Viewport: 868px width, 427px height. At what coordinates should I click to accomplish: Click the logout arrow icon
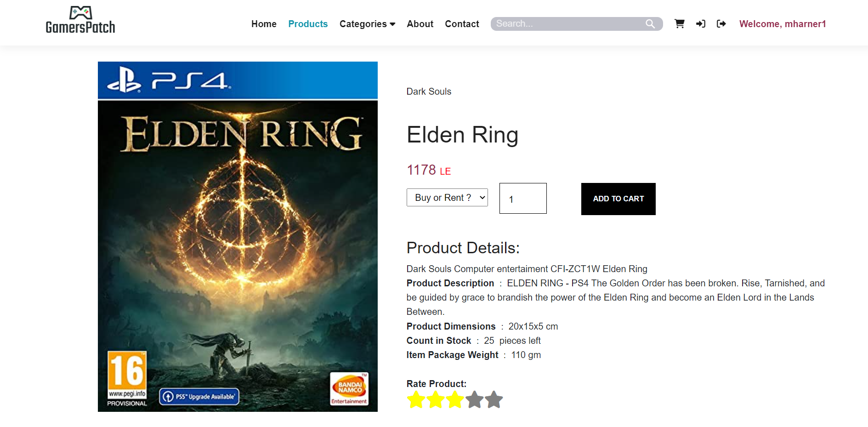721,24
